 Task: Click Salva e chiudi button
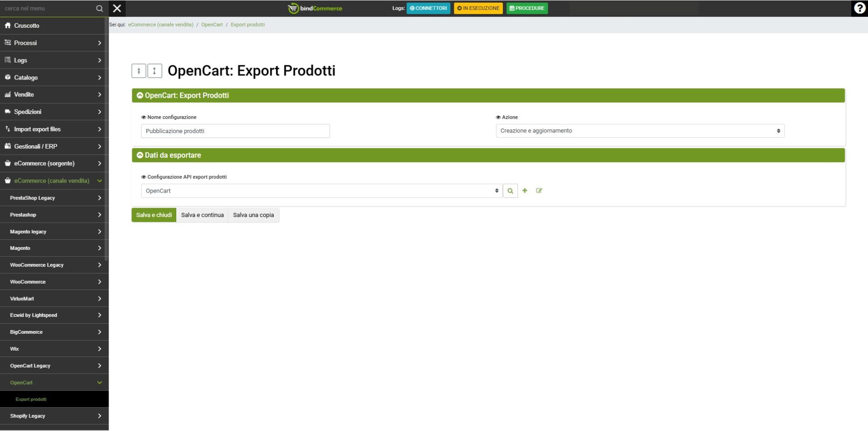click(x=154, y=215)
